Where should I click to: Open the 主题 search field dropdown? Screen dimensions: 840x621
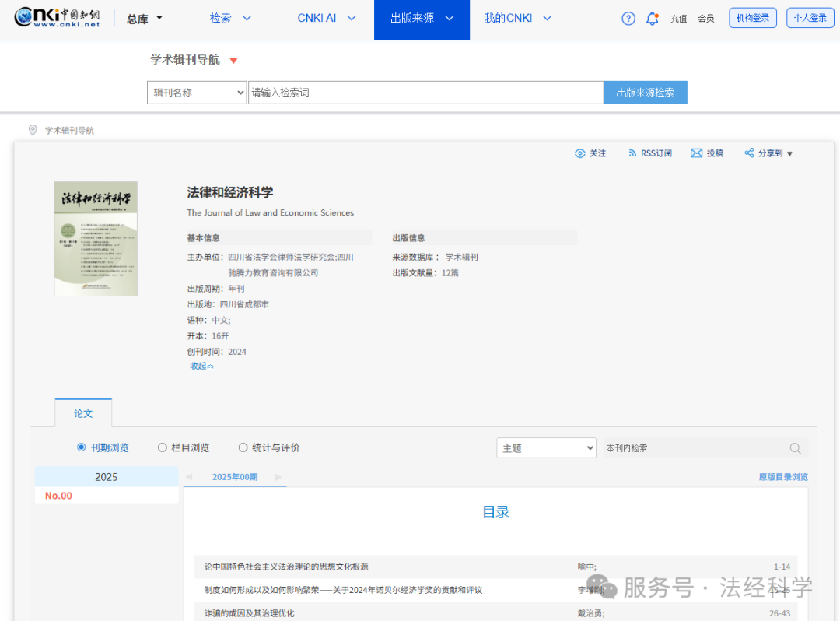546,447
